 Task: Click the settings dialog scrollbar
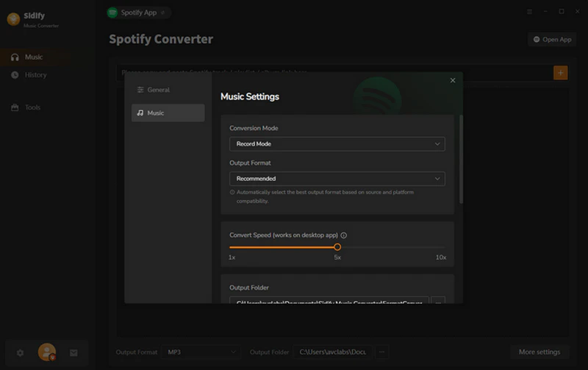pos(461,160)
